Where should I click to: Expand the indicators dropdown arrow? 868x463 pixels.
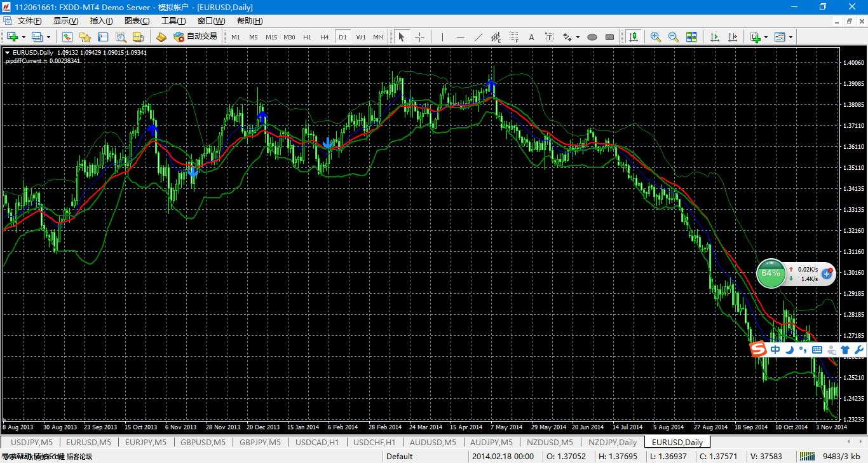[766, 37]
